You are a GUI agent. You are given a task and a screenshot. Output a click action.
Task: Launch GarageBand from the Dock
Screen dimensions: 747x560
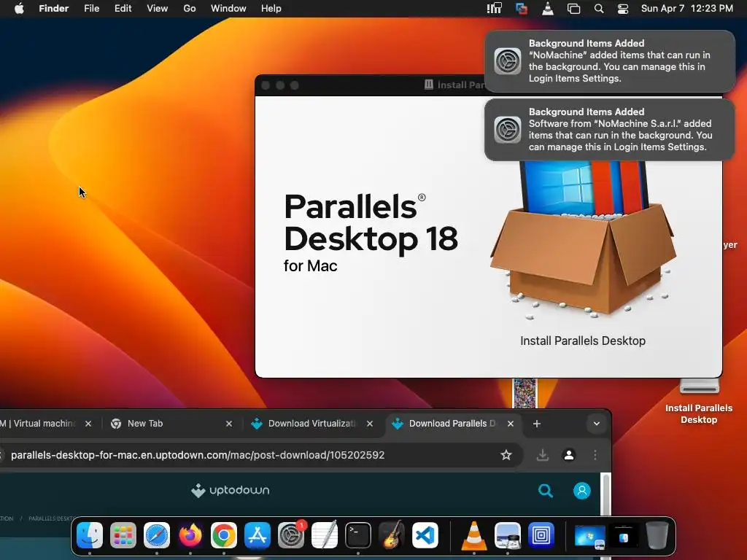(x=392, y=535)
